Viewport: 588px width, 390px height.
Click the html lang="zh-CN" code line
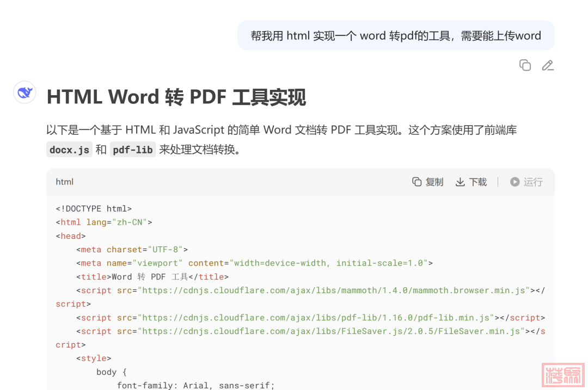point(104,222)
